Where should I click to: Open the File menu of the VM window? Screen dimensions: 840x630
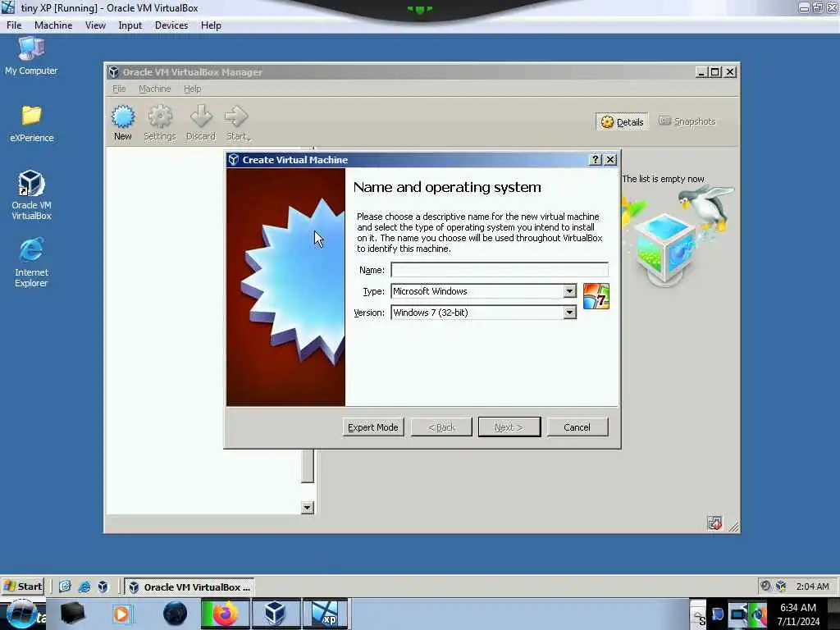pos(14,25)
